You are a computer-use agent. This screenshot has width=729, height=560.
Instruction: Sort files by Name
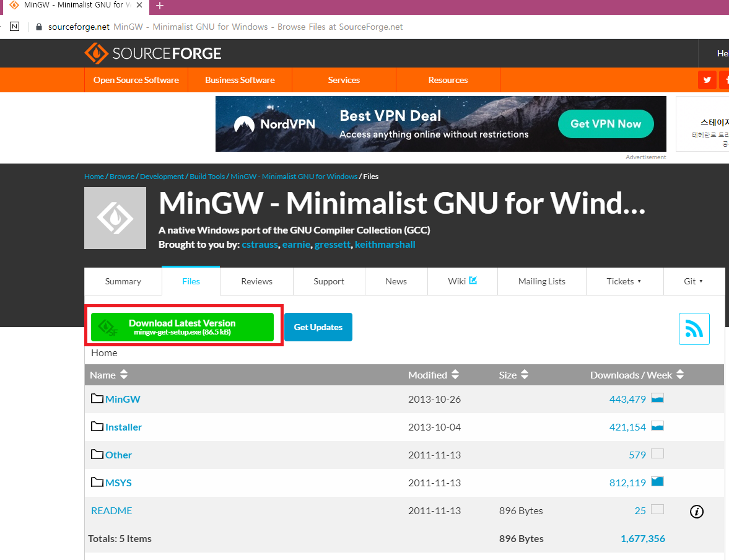tap(108, 375)
